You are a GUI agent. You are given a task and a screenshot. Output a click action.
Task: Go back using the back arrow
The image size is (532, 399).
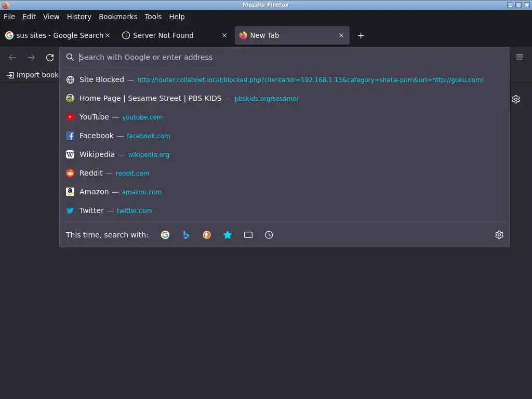point(12,57)
